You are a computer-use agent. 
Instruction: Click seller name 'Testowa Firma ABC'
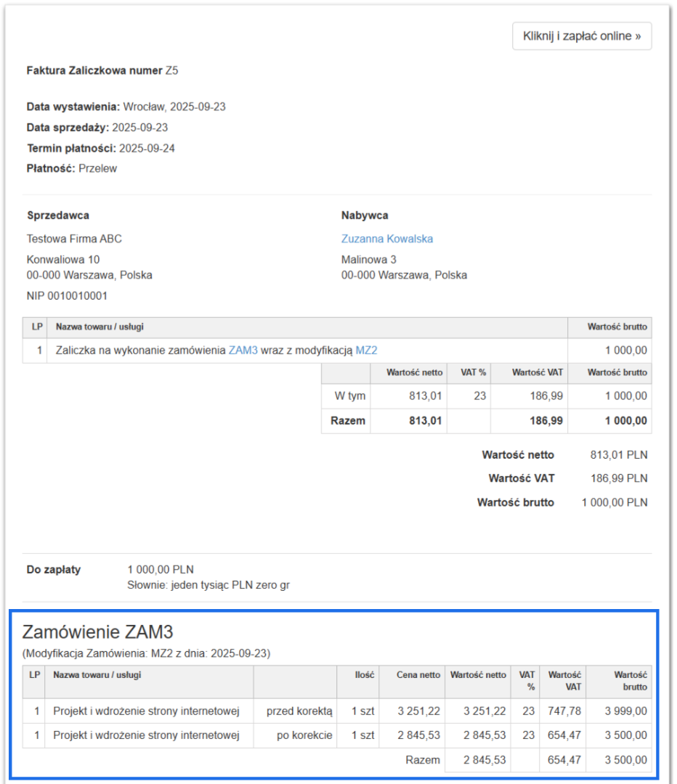coord(74,239)
